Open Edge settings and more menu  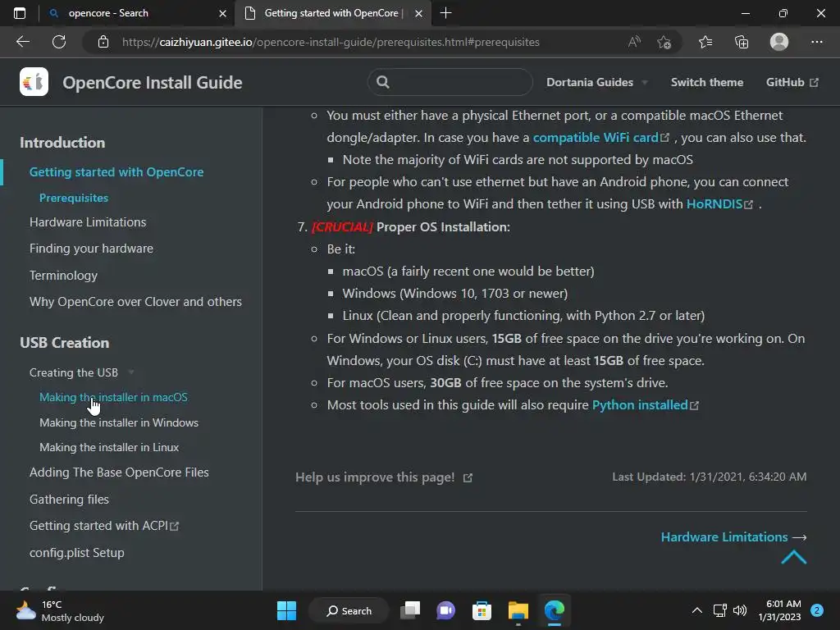(816, 42)
